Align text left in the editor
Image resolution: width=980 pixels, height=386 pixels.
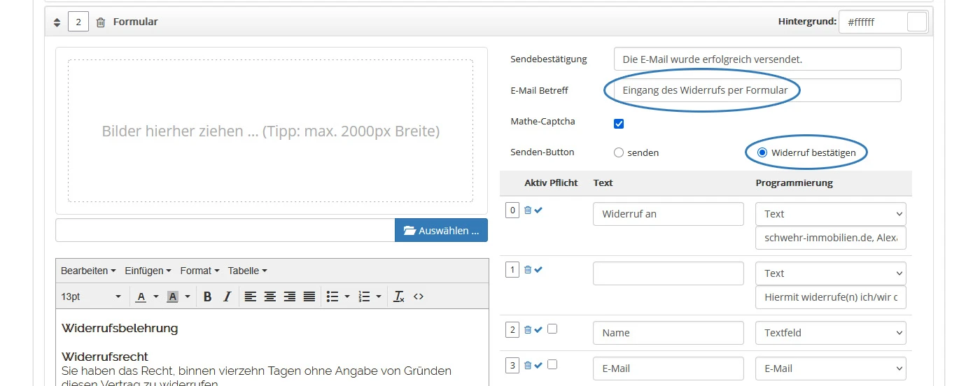tap(251, 296)
